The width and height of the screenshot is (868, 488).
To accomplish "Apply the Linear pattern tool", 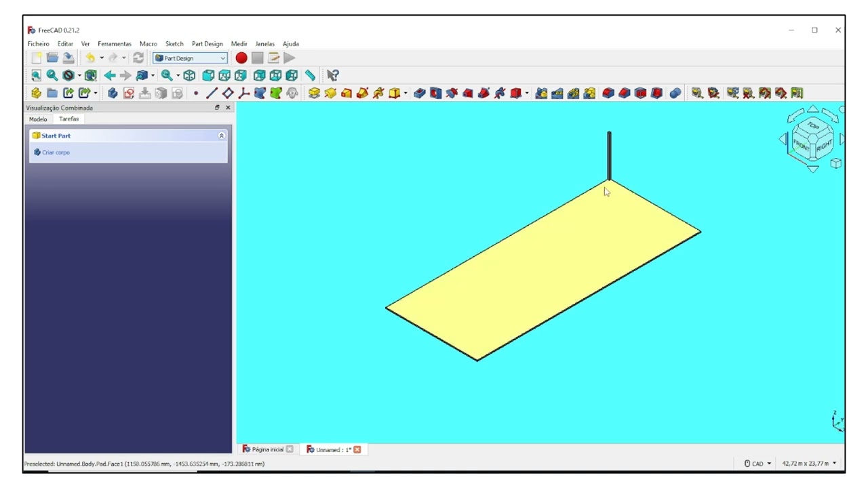I will click(557, 94).
